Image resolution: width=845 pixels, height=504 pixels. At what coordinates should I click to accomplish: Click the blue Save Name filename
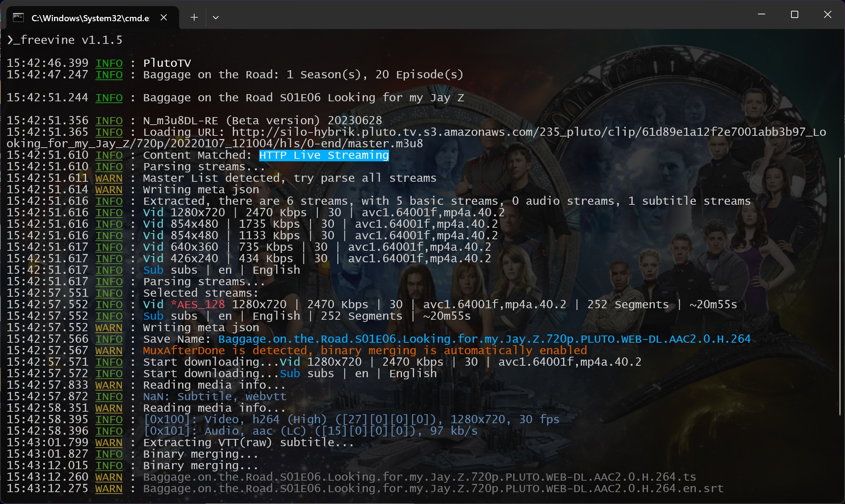pyautogui.click(x=484, y=339)
